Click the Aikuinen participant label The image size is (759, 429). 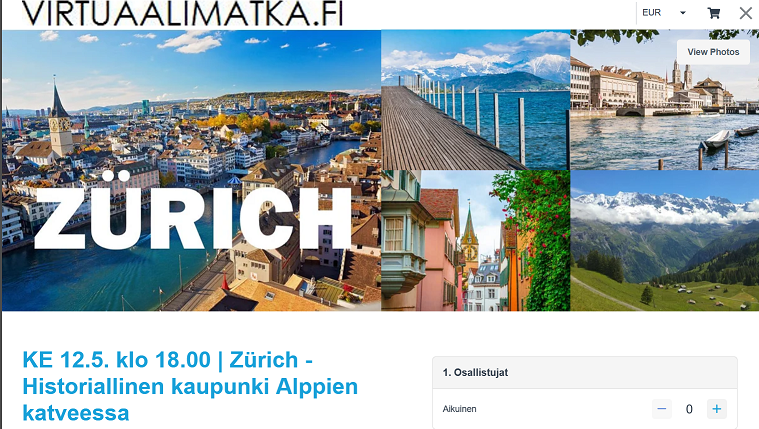click(x=459, y=409)
